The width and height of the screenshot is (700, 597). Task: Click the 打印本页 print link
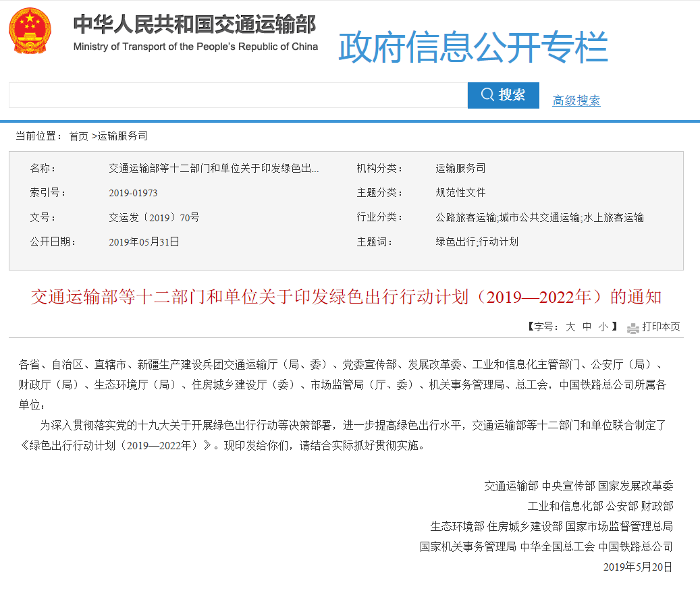pos(661,327)
